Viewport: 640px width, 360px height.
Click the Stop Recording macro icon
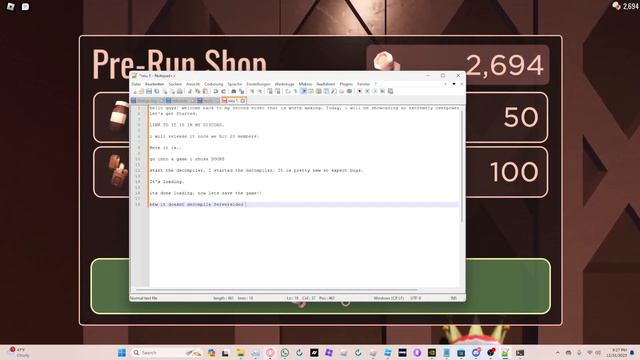(367, 91)
